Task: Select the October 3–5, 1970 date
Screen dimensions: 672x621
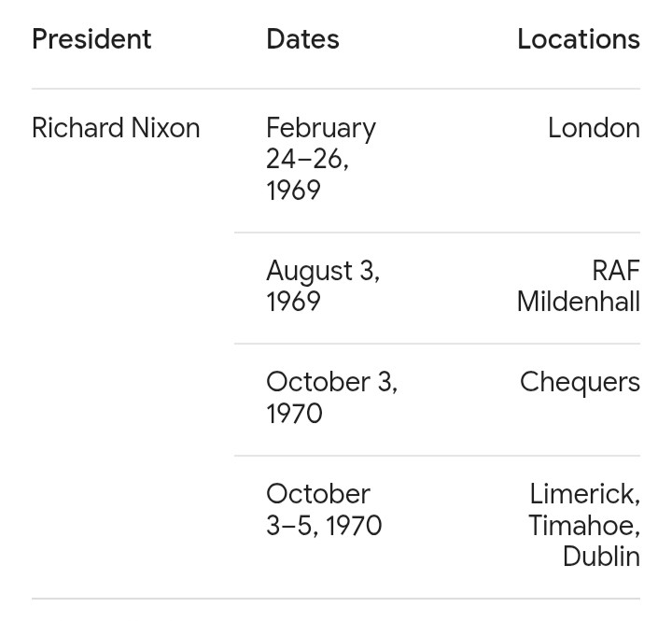Action: point(323,509)
